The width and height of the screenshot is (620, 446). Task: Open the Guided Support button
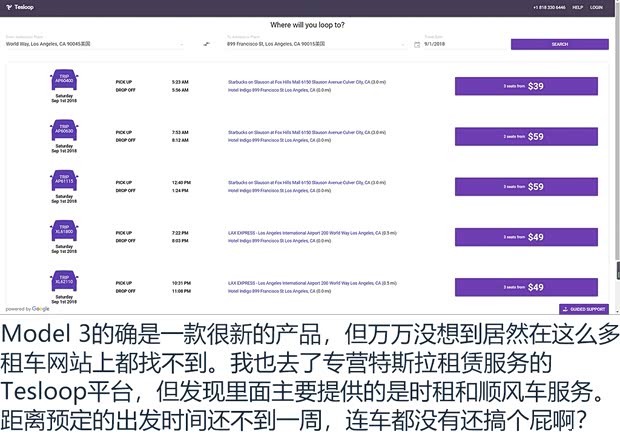(584, 309)
